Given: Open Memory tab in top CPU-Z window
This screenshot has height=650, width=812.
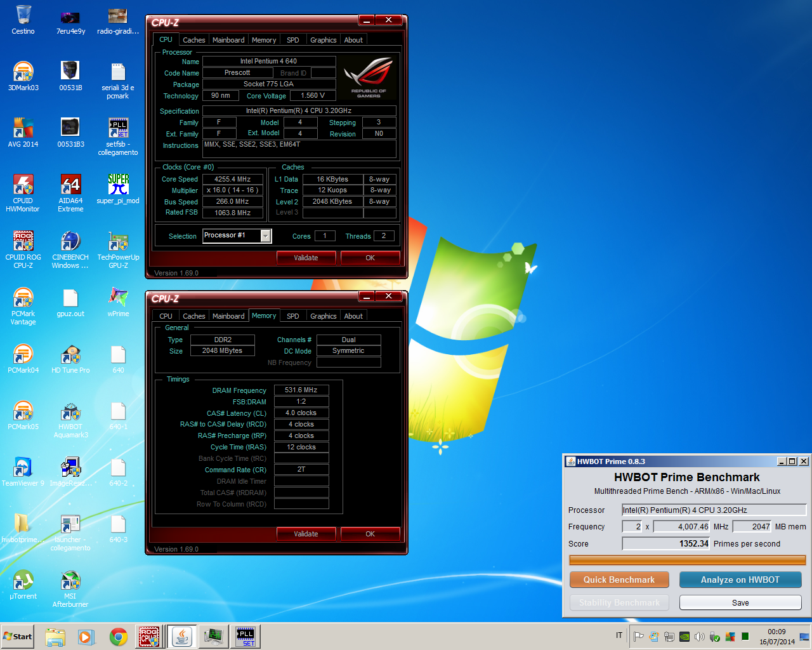Looking at the screenshot, I should (264, 40).
